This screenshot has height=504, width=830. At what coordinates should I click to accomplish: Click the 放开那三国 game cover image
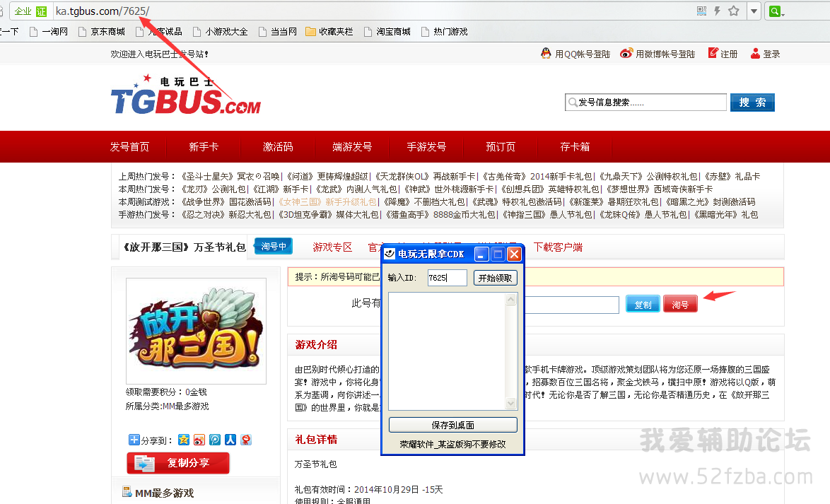pos(196,331)
